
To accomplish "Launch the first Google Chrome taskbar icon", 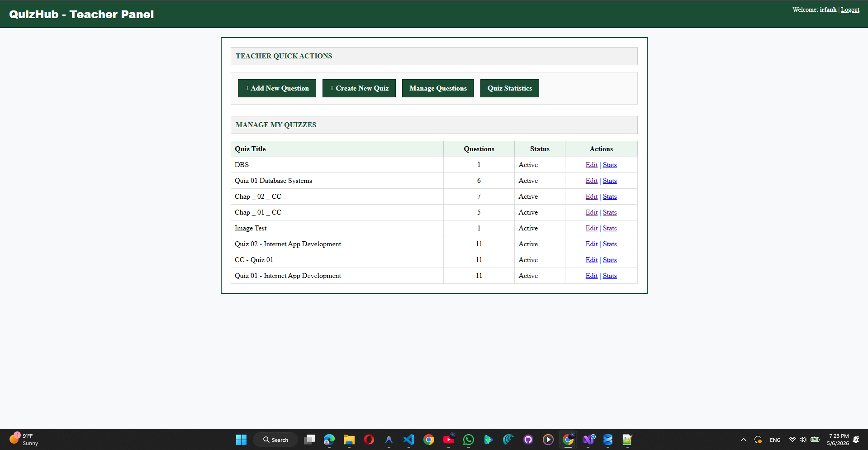I will coord(429,440).
